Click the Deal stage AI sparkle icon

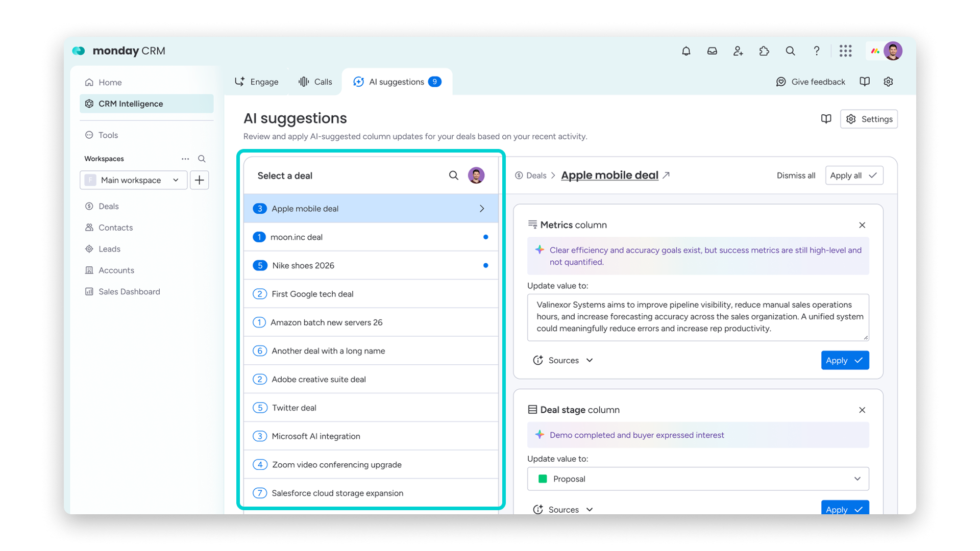[540, 435]
